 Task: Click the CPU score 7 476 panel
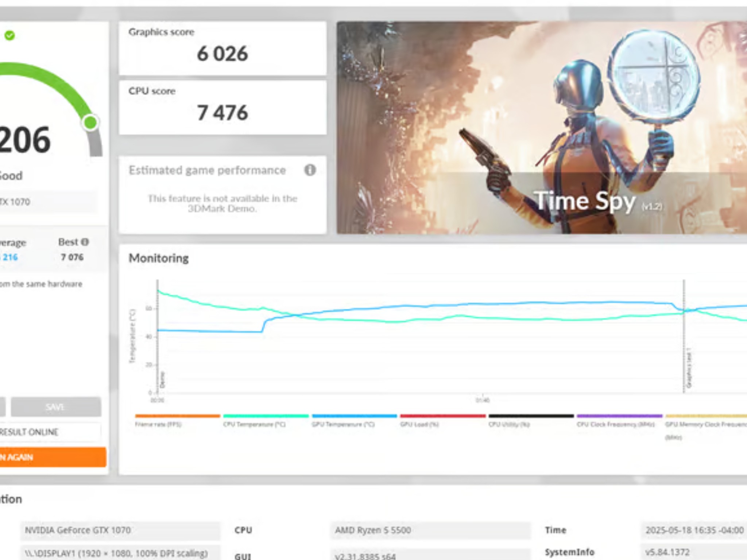coord(222,107)
